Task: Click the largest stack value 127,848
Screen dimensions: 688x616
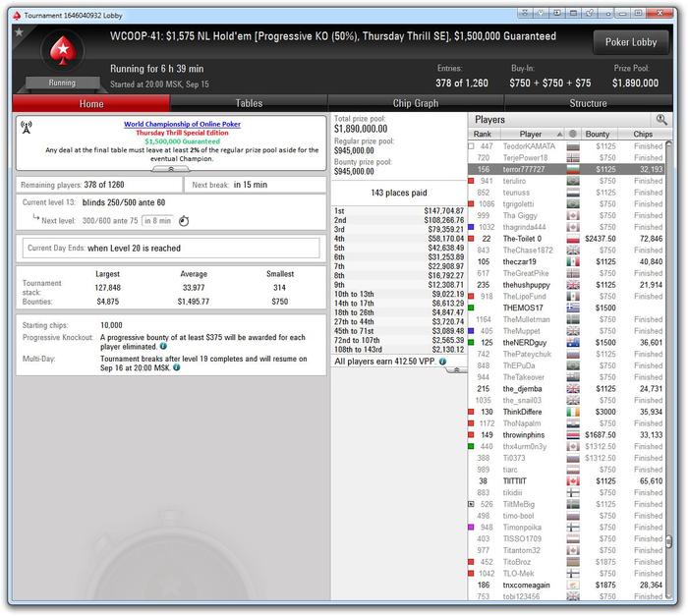Action: click(107, 288)
